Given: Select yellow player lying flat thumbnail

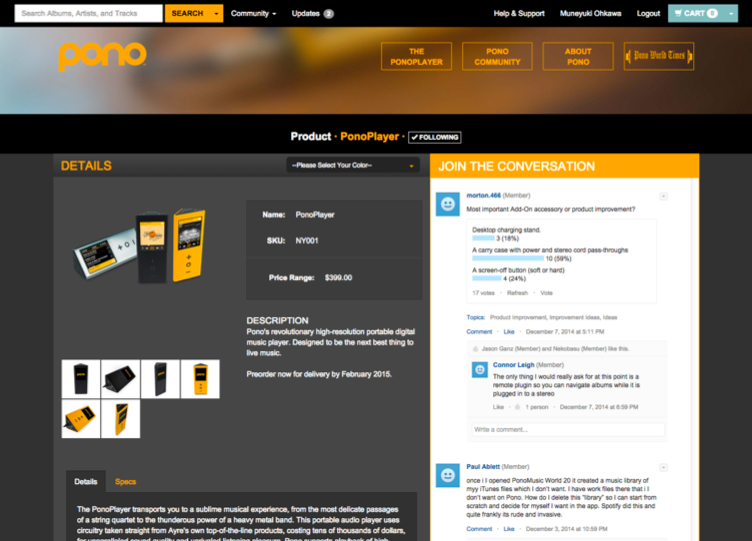Looking at the screenshot, I should coord(81,419).
